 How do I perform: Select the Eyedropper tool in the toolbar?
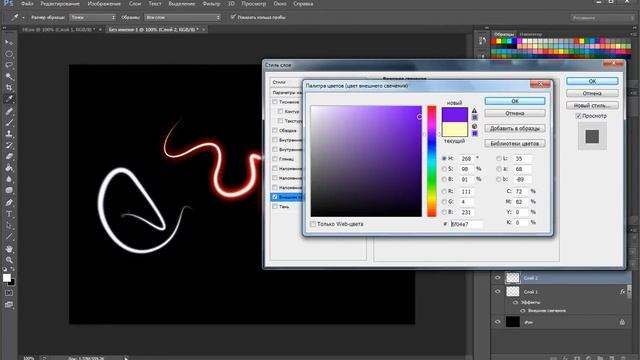tap(9, 99)
